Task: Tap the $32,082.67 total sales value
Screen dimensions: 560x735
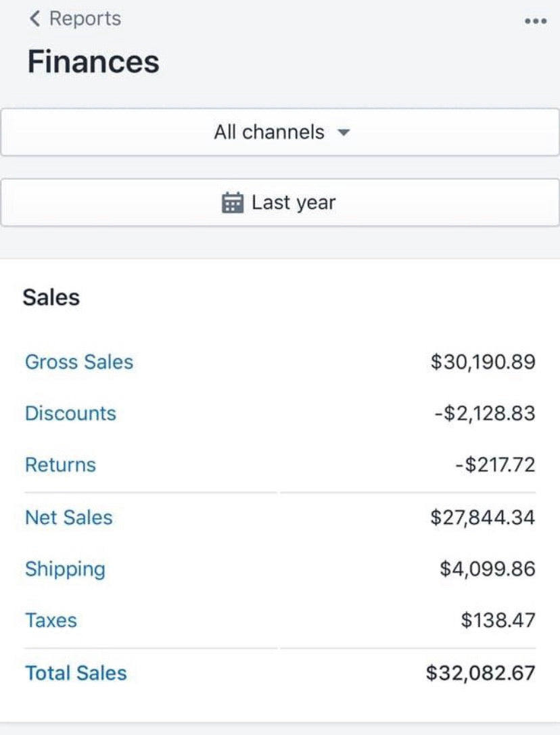Action: click(480, 673)
